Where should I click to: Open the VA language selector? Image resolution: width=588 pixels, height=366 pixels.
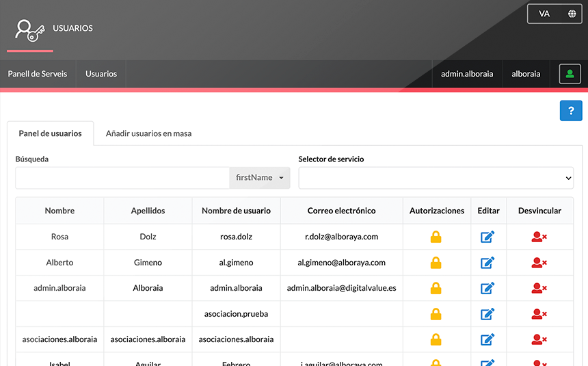point(554,14)
